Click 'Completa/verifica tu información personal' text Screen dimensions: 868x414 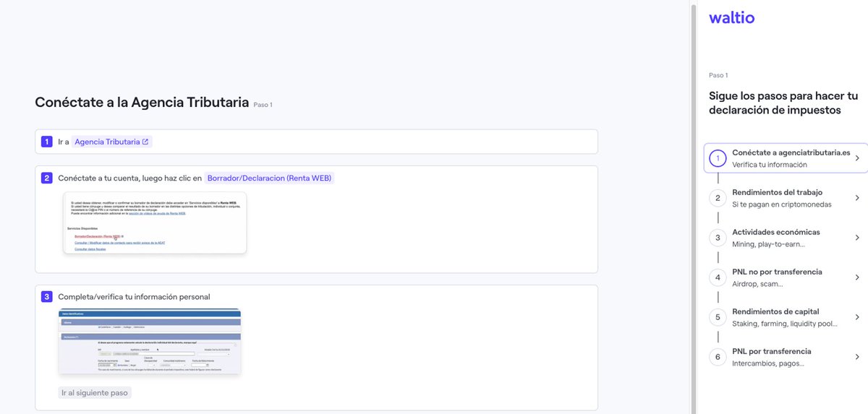134,296
